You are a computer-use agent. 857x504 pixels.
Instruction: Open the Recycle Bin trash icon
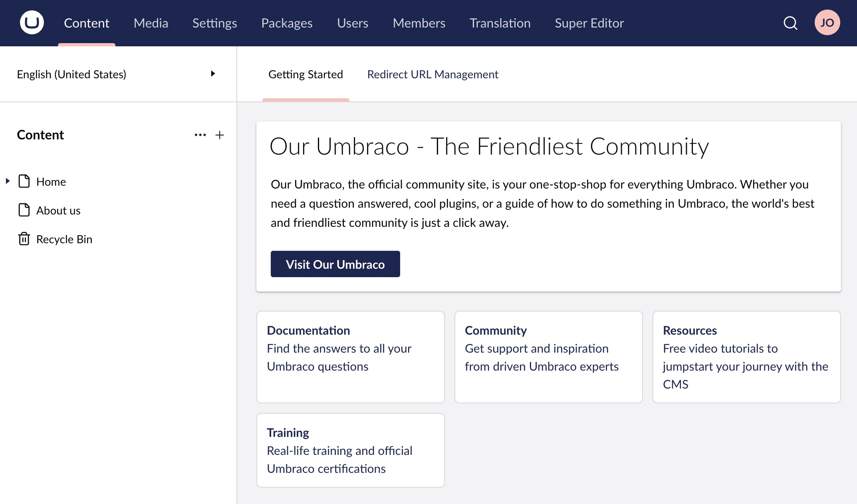tap(24, 239)
